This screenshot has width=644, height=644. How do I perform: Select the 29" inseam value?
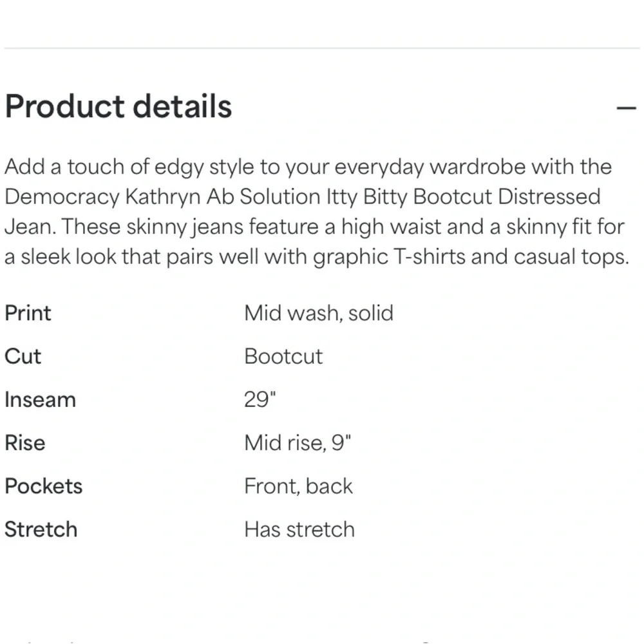coord(260,399)
